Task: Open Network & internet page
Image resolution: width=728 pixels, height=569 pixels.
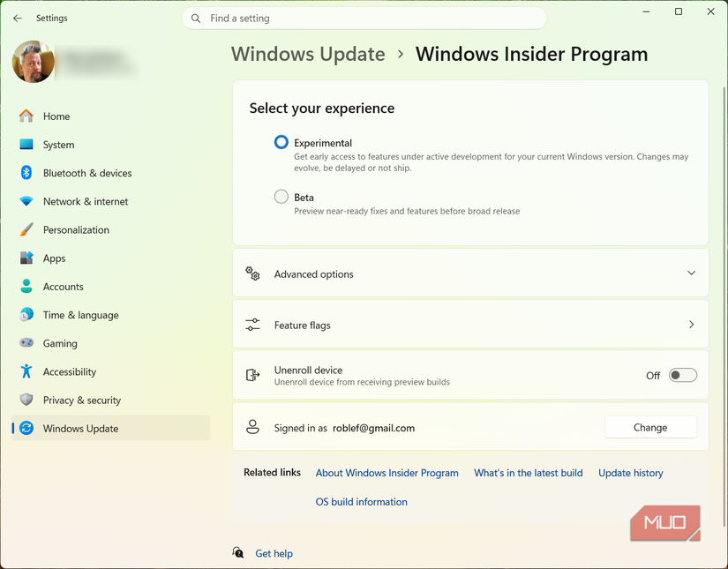Action: (111, 201)
